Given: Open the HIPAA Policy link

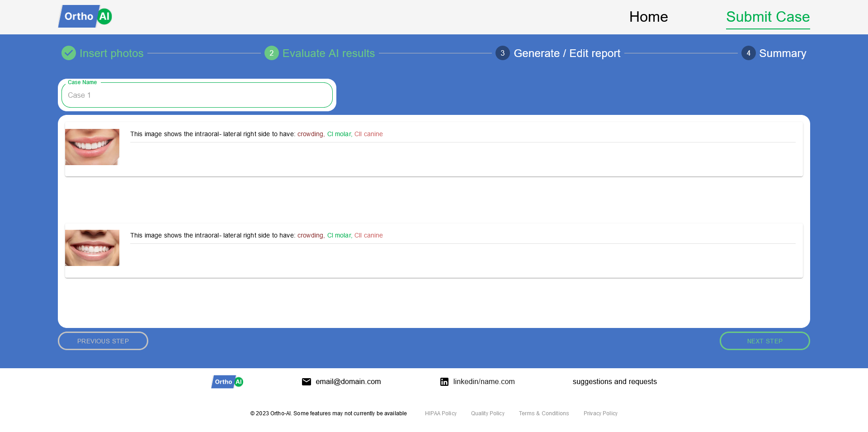Looking at the screenshot, I should (440, 413).
